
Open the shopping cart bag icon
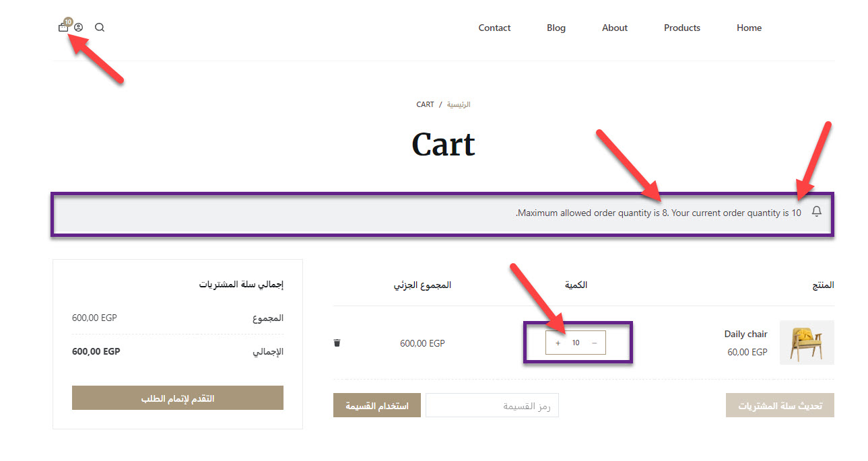pyautogui.click(x=63, y=28)
